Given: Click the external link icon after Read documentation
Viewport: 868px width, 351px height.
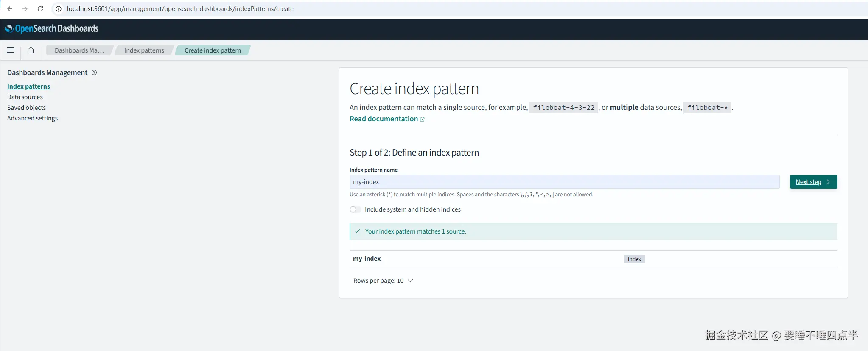Looking at the screenshot, I should 422,120.
